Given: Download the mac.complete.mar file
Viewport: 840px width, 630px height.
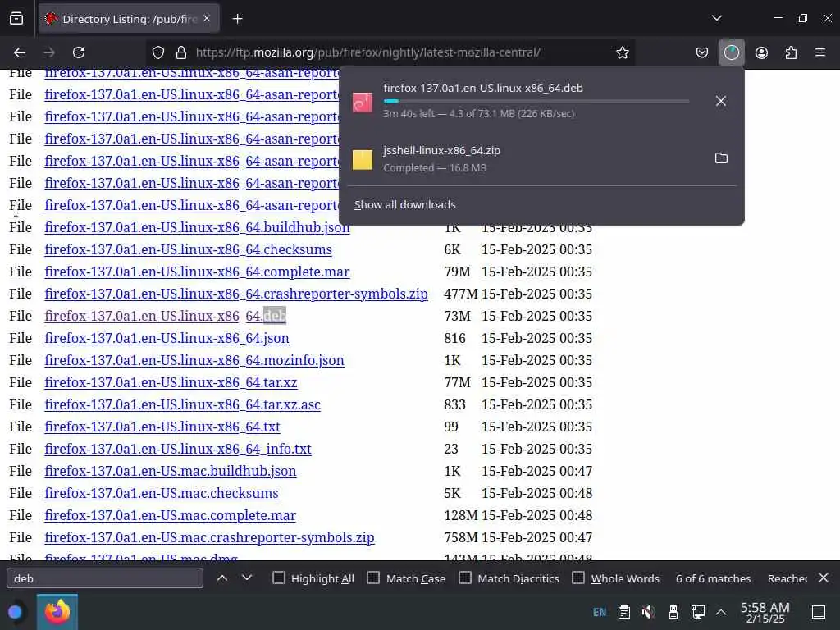Looking at the screenshot, I should [171, 515].
